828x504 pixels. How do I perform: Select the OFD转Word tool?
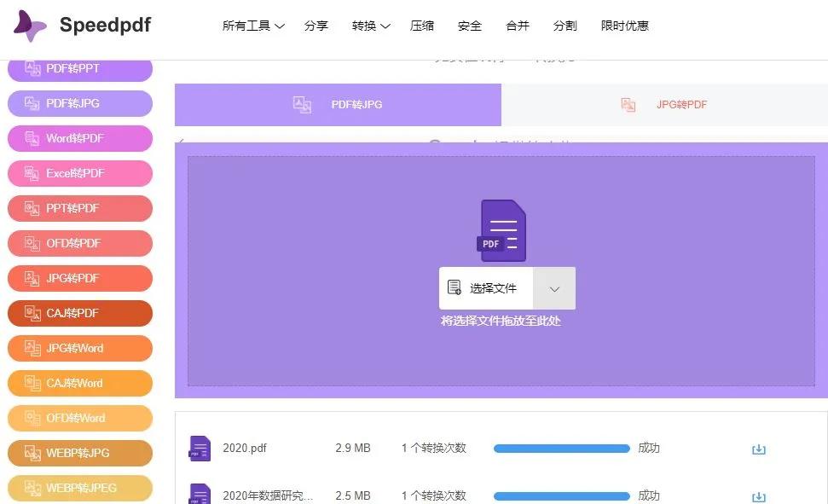click(79, 418)
